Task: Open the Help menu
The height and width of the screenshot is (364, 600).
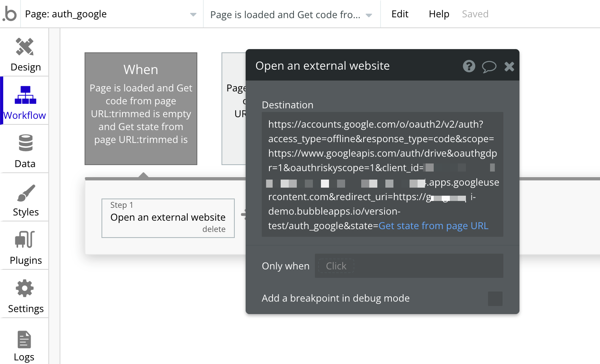Action: coord(439,14)
